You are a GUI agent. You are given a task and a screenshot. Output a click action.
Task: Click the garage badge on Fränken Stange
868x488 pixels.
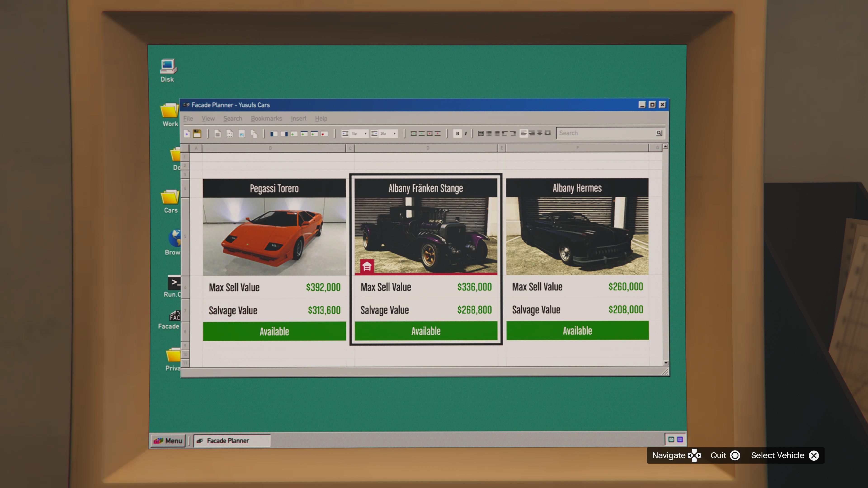tap(367, 266)
